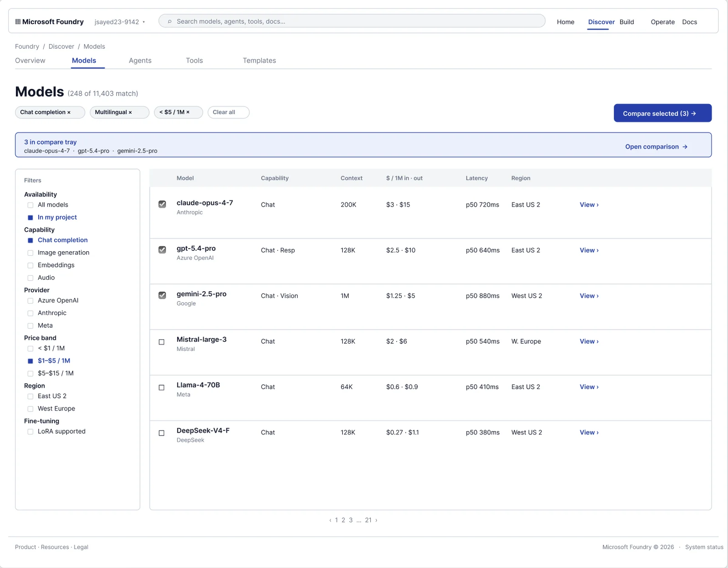Open View for claude-opus-4-7

click(x=589, y=205)
